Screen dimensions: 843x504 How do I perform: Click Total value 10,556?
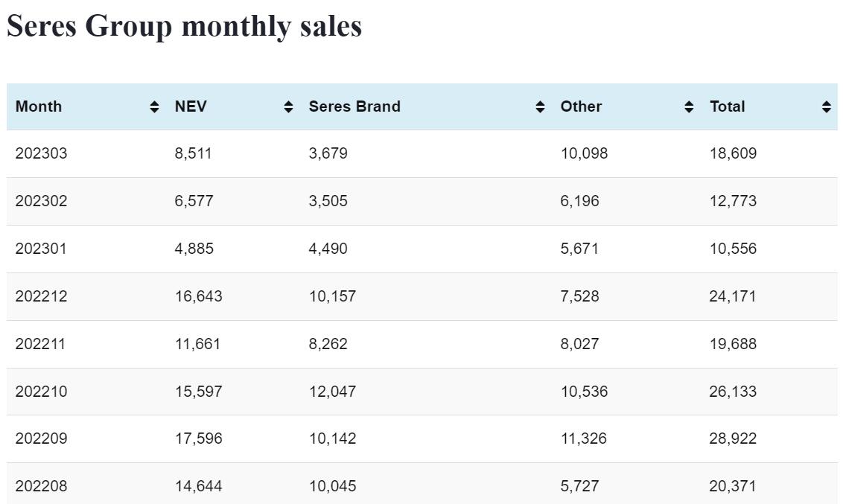(733, 249)
